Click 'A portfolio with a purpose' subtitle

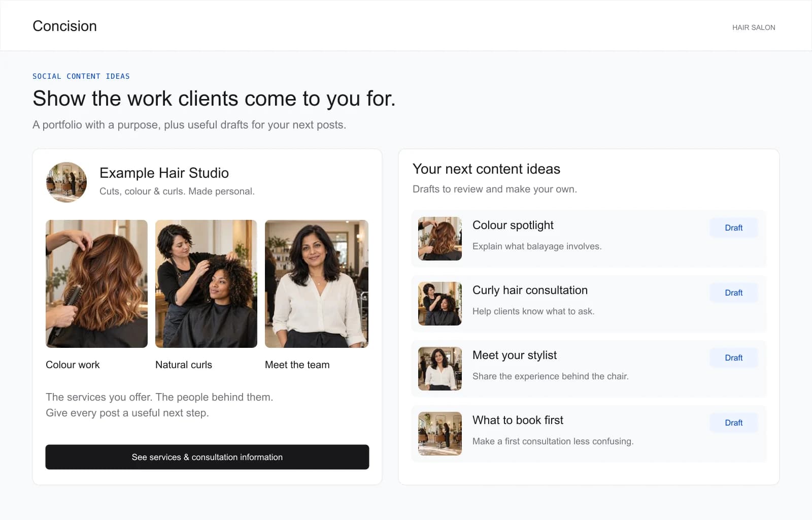(x=189, y=125)
